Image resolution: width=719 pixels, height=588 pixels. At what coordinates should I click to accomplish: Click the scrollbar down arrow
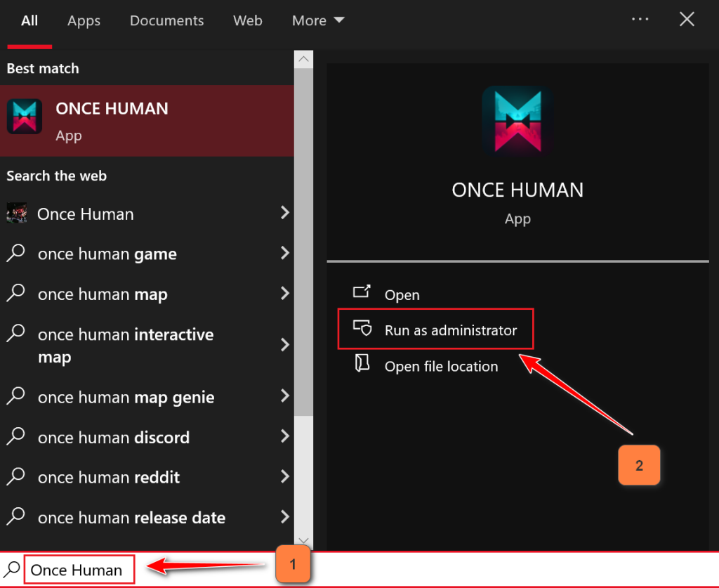tap(303, 541)
